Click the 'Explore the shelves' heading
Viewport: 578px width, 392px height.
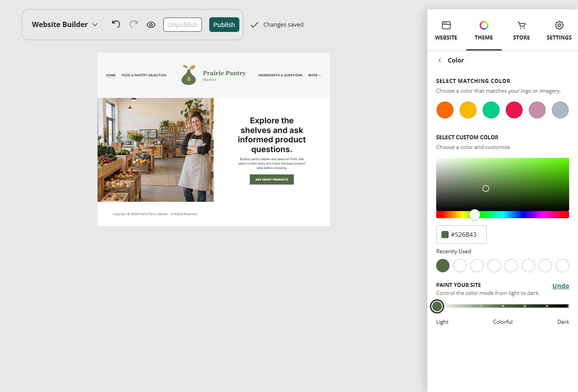(272, 135)
